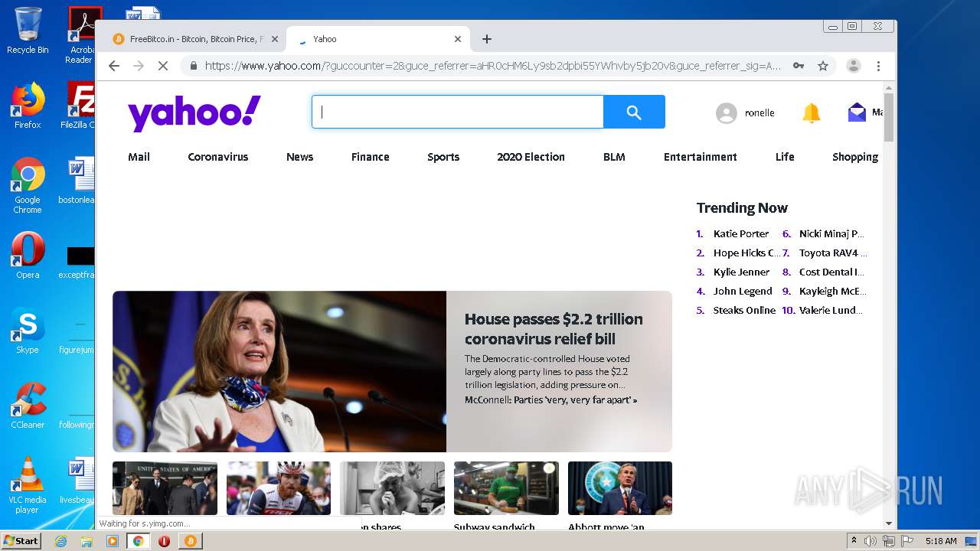This screenshot has height=551, width=980.
Task: Open the Chrome three-dot menu
Action: point(879,66)
